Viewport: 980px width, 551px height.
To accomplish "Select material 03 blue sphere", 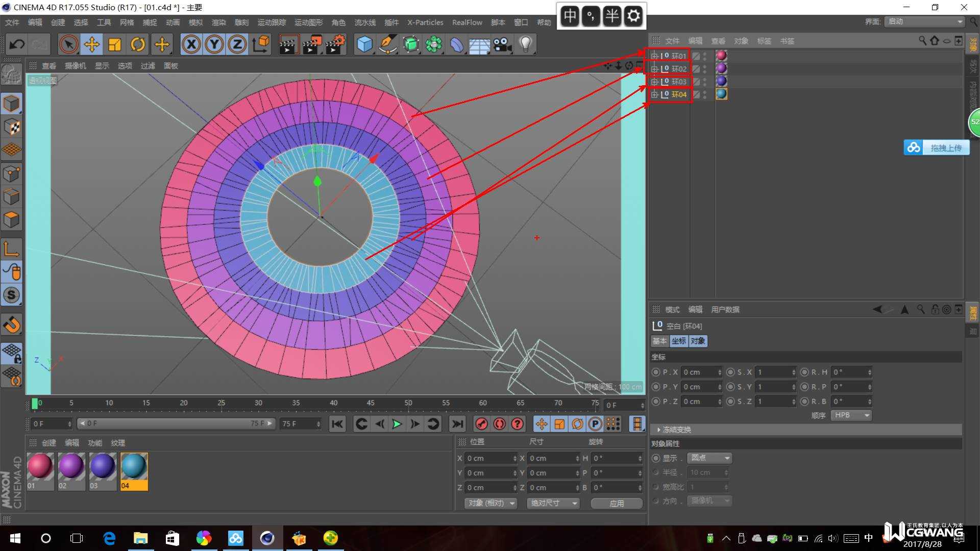I will pos(103,466).
